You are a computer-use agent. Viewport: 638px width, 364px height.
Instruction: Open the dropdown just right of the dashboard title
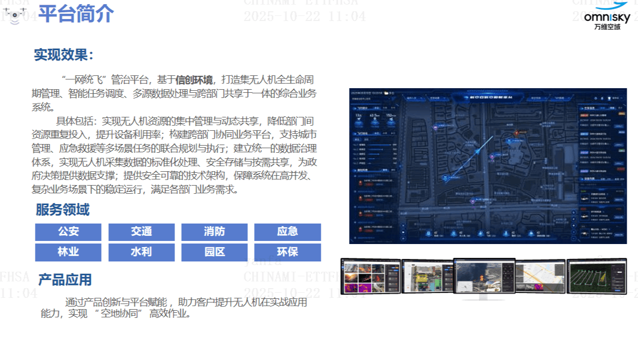(536, 98)
